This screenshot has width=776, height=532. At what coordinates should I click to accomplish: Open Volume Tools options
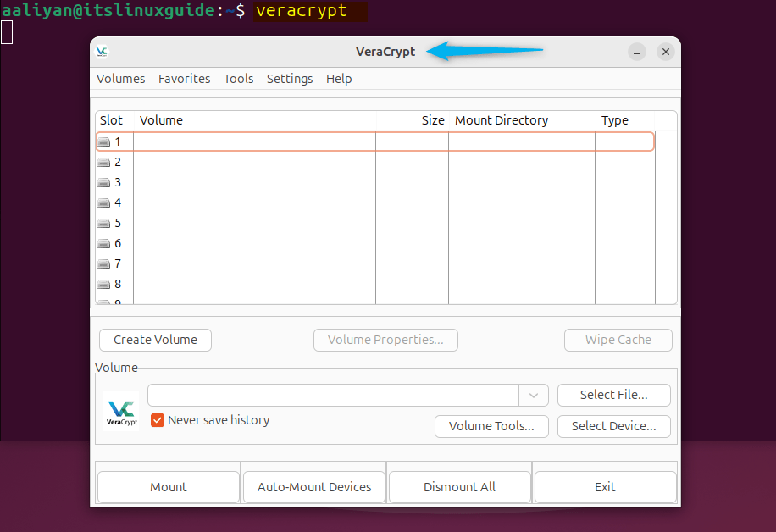[491, 426]
